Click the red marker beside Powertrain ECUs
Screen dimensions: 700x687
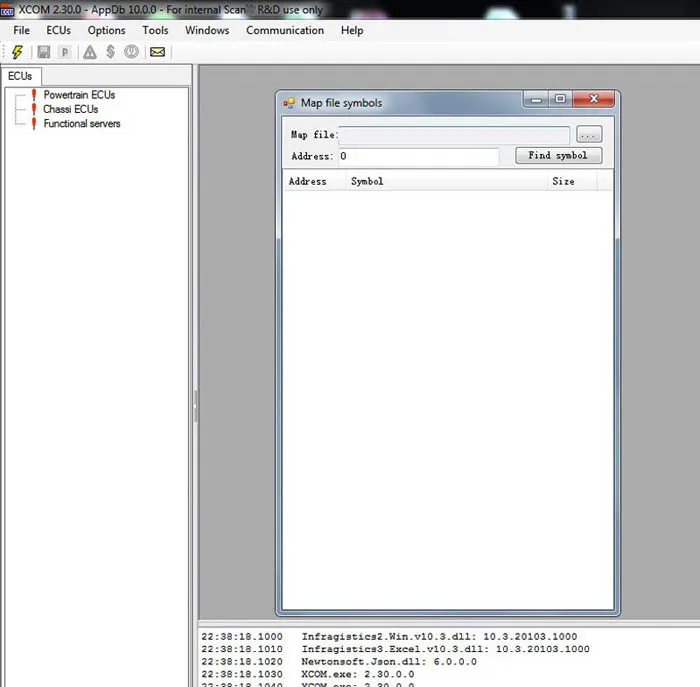pos(34,95)
